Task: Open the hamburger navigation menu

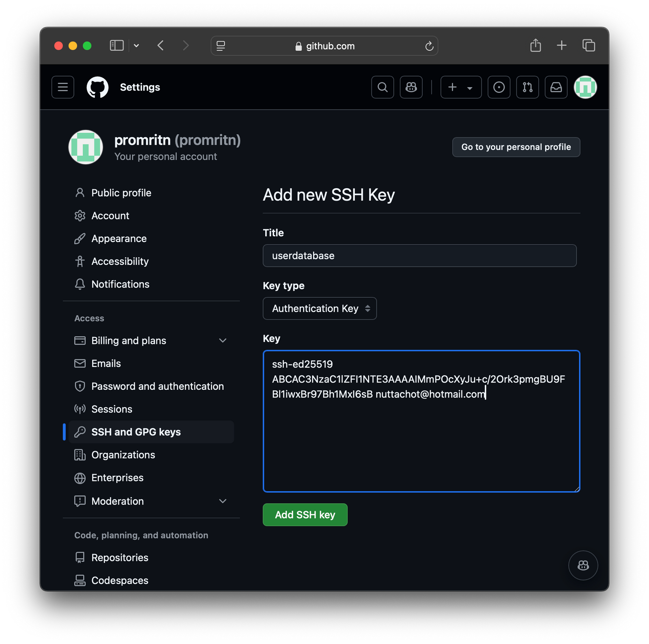Action: (62, 87)
